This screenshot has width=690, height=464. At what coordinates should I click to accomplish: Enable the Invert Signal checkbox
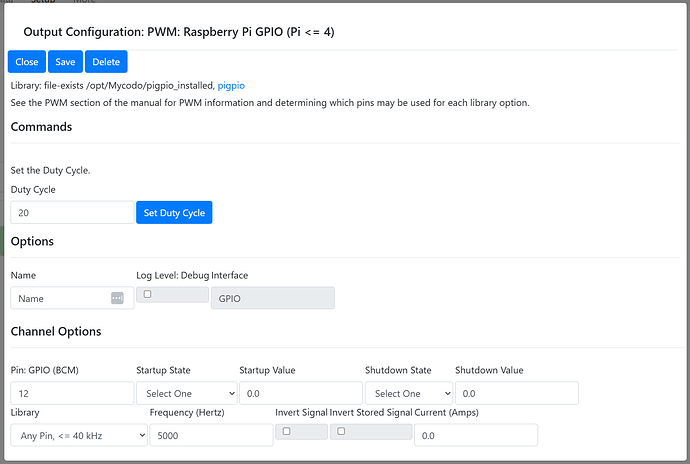click(x=287, y=431)
